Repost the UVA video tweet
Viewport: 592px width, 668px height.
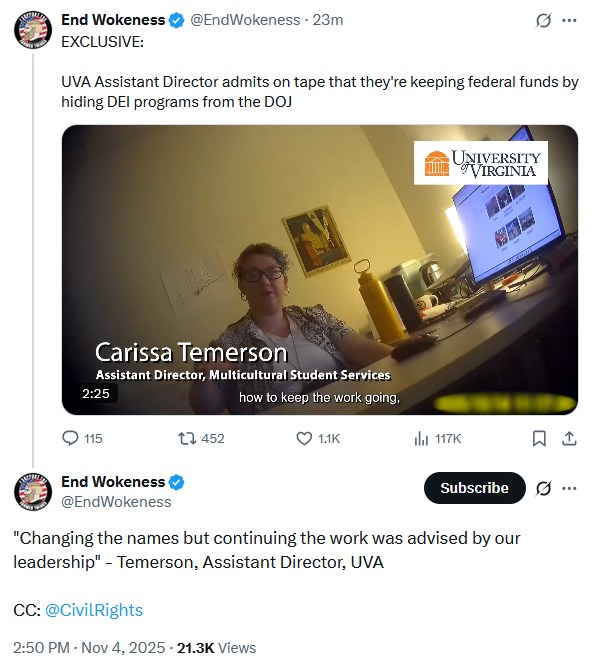coord(201,438)
